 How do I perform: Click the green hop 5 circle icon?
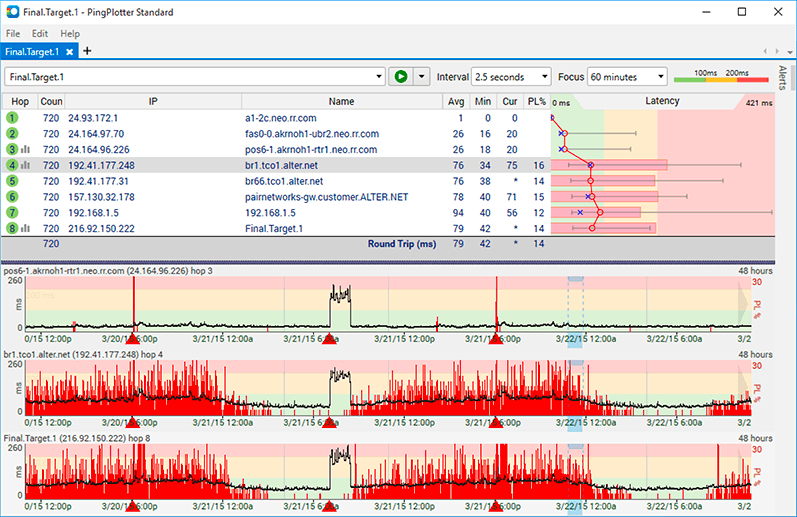(12, 181)
